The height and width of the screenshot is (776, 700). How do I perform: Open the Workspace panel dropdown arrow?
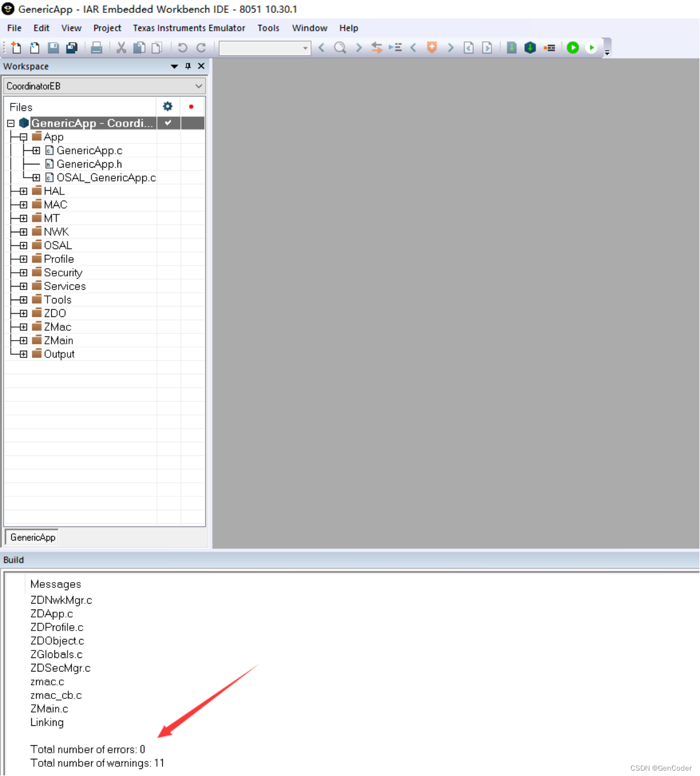point(175,66)
